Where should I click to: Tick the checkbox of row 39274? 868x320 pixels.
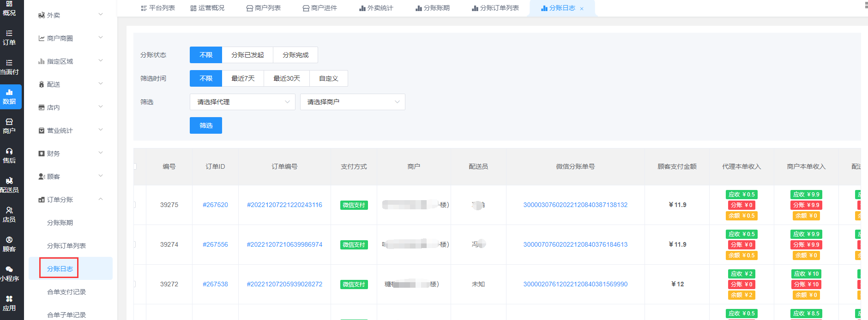(135, 244)
